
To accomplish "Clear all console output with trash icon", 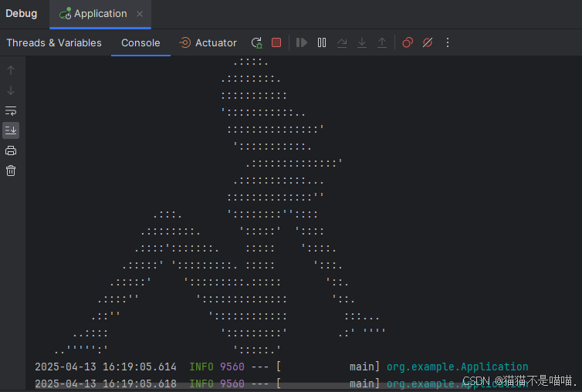I will (x=11, y=171).
